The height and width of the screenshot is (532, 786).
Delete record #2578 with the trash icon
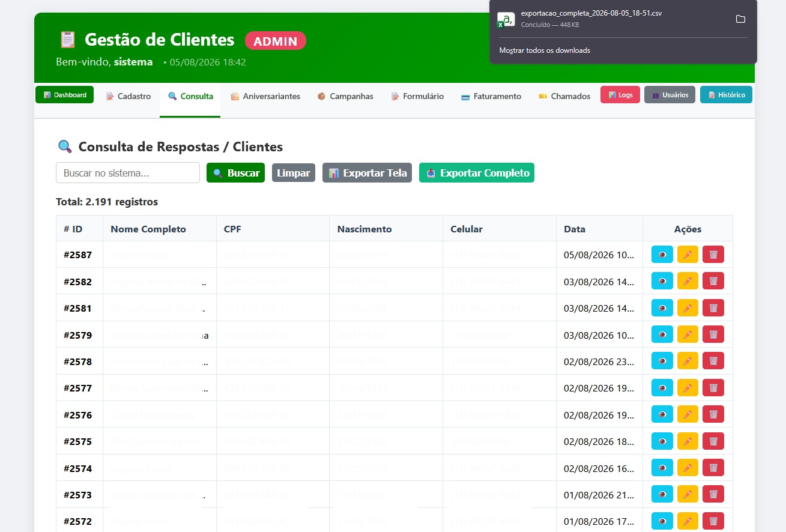(x=713, y=361)
